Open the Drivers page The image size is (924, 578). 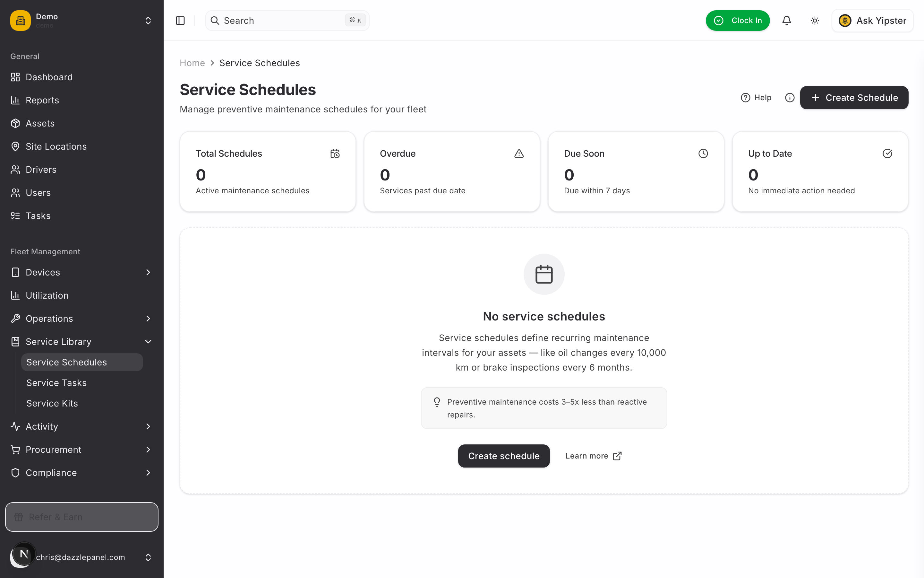click(x=82, y=170)
